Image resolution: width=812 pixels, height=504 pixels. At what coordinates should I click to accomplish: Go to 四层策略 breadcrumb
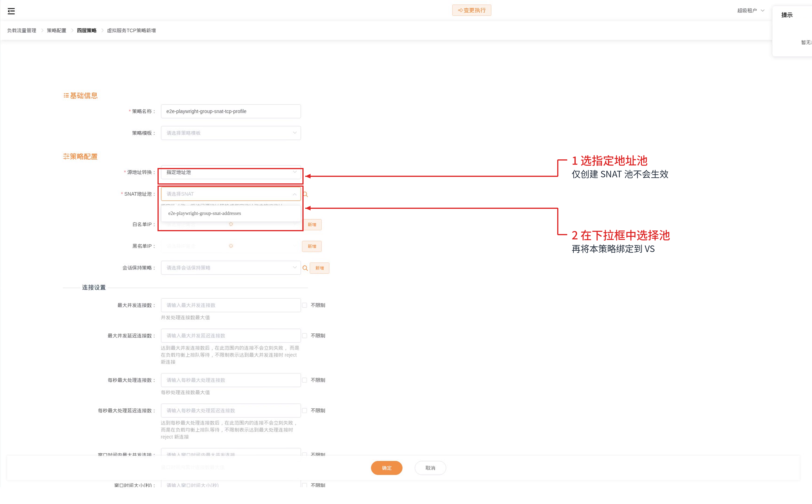click(87, 30)
